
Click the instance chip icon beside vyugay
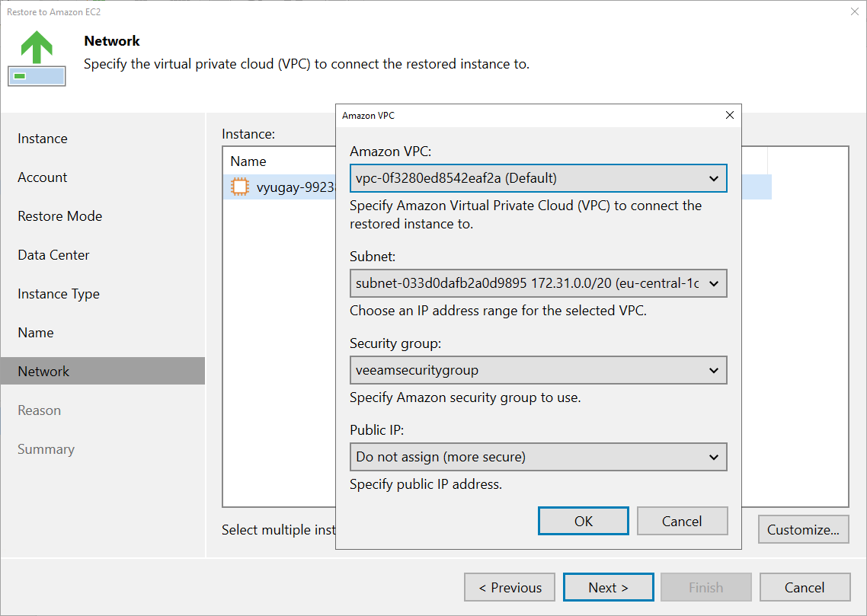240,187
